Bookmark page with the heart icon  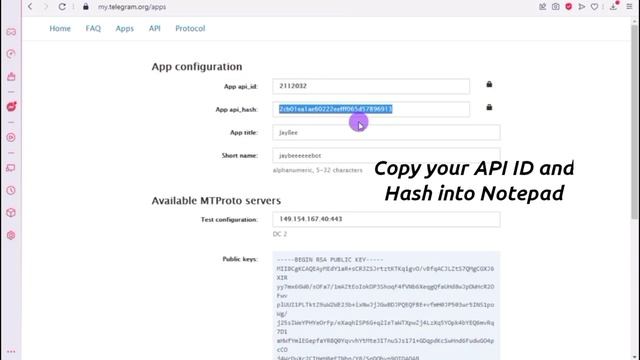(x=595, y=7)
